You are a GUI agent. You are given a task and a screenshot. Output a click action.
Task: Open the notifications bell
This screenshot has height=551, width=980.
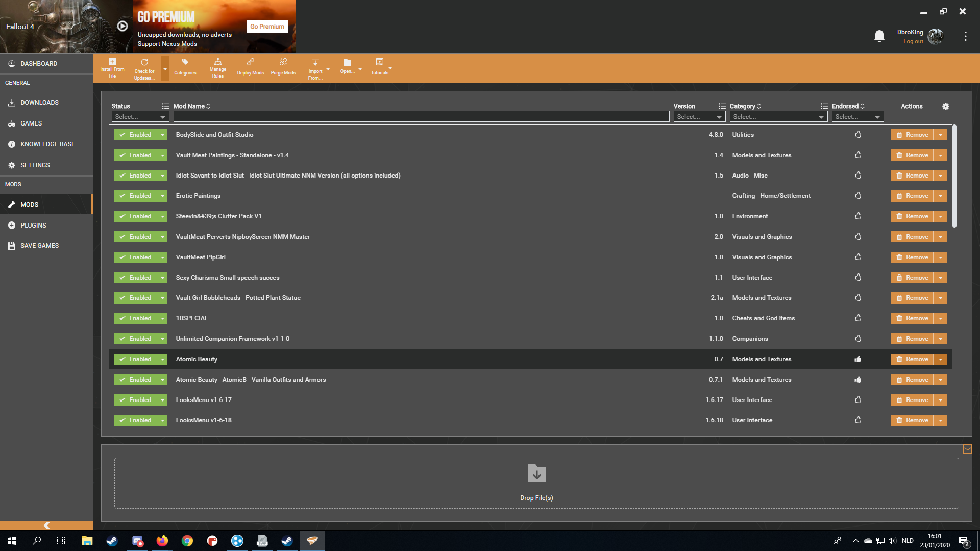[879, 36]
